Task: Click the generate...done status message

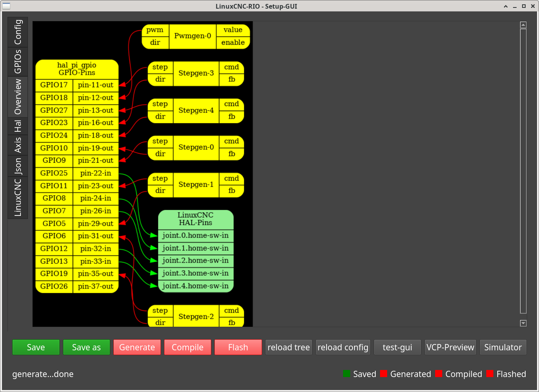Action: (43, 374)
